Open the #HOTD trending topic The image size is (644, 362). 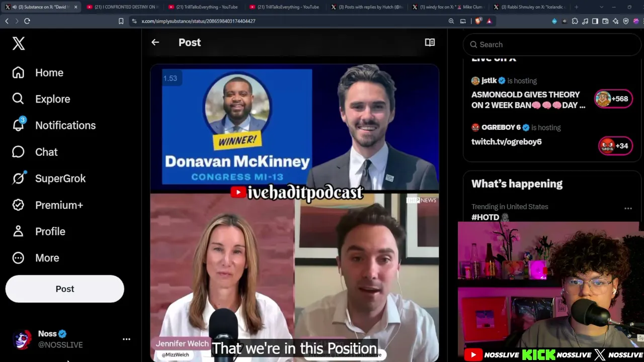(486, 217)
